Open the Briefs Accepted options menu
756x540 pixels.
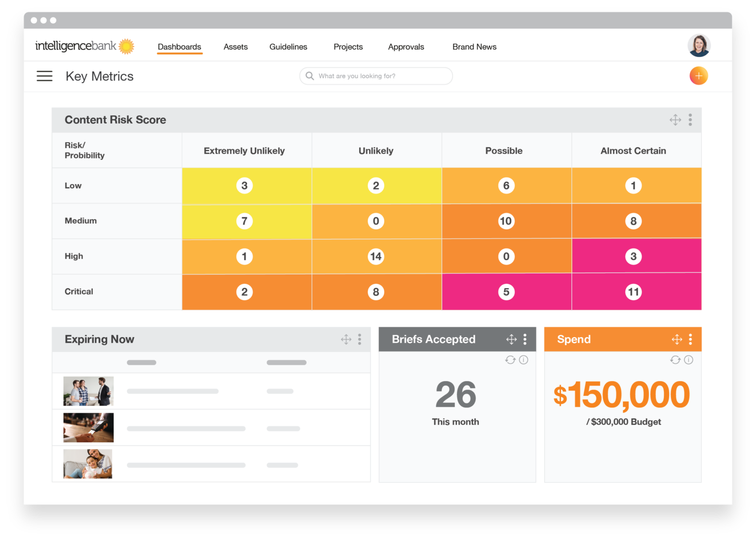pos(525,339)
